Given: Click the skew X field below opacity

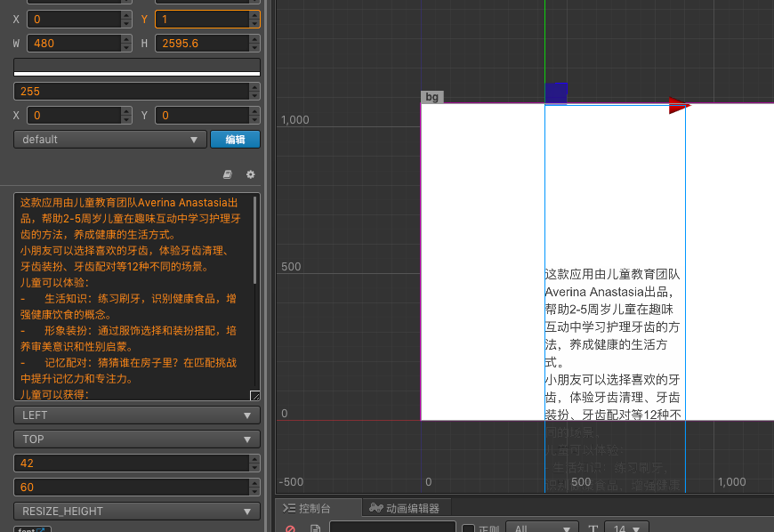Looking at the screenshot, I should [74, 115].
